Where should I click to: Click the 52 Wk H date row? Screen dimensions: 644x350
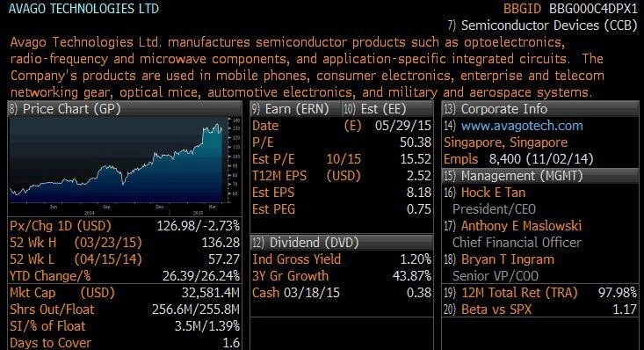pyautogui.click(x=125, y=243)
